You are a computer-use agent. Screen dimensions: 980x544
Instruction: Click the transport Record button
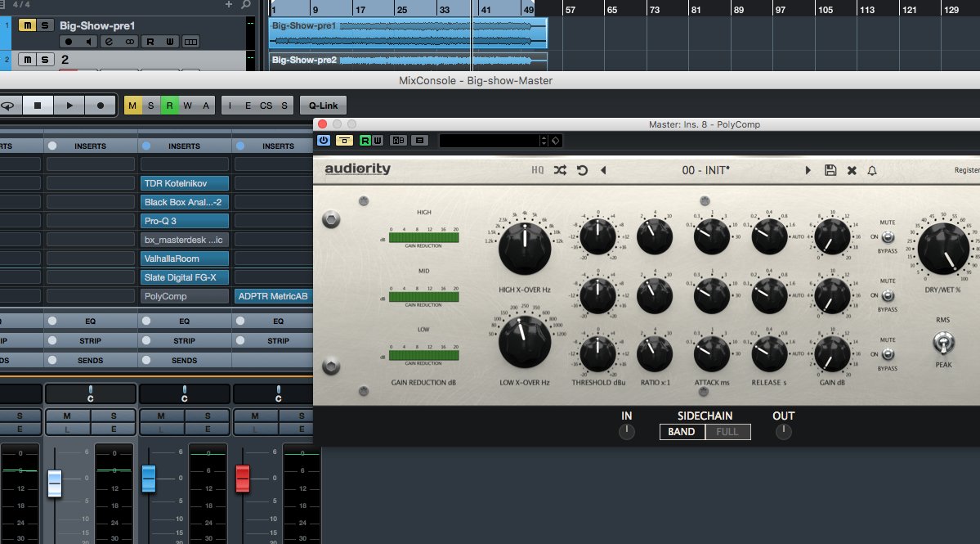click(x=100, y=106)
